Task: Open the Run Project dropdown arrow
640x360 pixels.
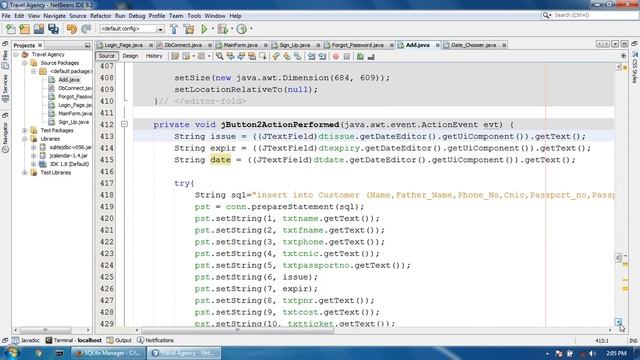Action: tap(212, 29)
